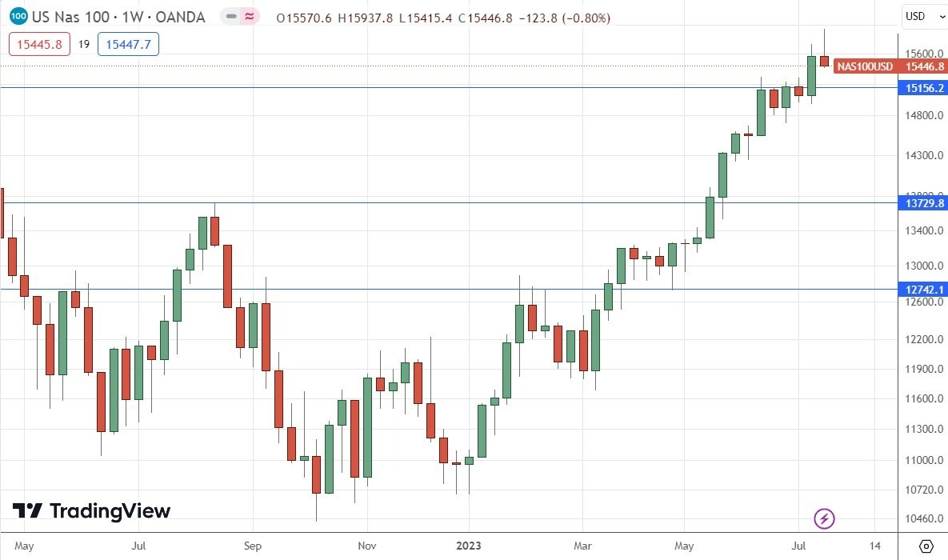Click the O15570.6 open value text
This screenshot has width=948, height=560.
point(302,17)
